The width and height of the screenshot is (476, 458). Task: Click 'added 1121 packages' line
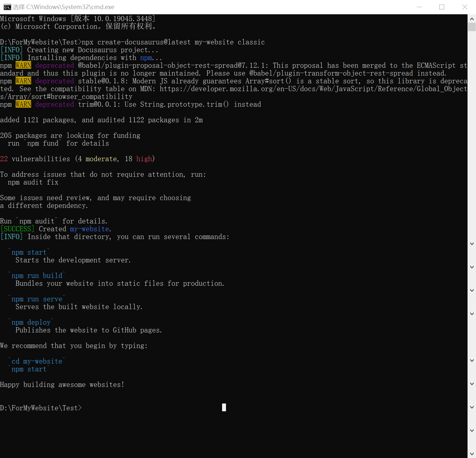coord(101,120)
